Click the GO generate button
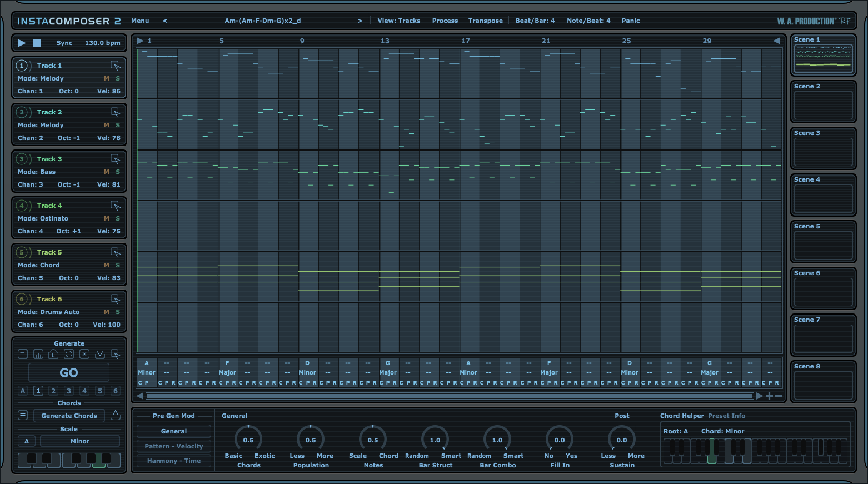This screenshot has width=868, height=484. (x=69, y=373)
